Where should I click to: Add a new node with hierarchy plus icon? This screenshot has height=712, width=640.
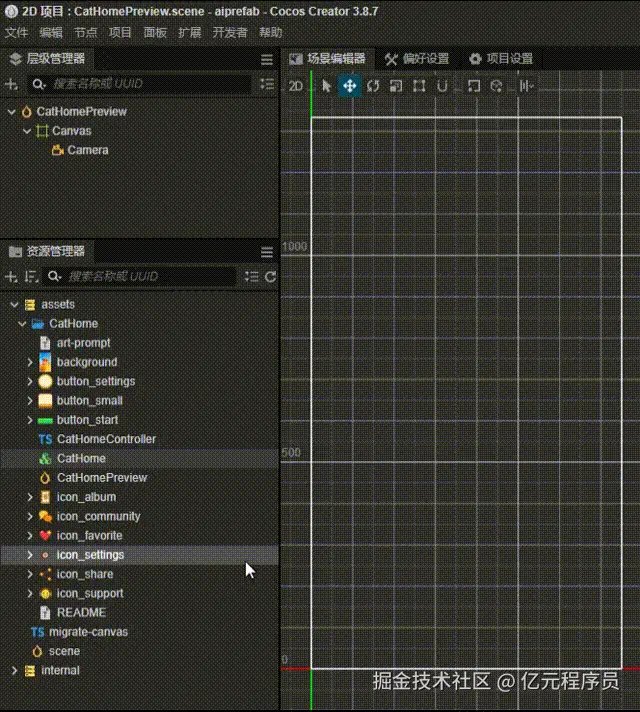point(11,84)
